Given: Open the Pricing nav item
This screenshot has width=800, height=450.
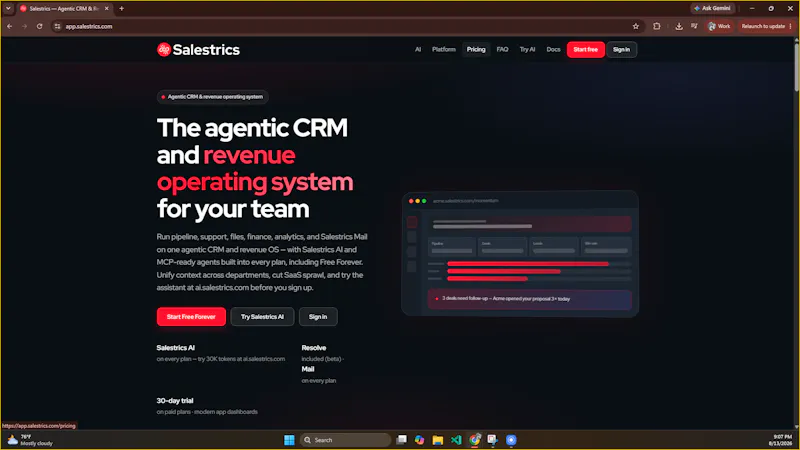Looking at the screenshot, I should pyautogui.click(x=476, y=49).
